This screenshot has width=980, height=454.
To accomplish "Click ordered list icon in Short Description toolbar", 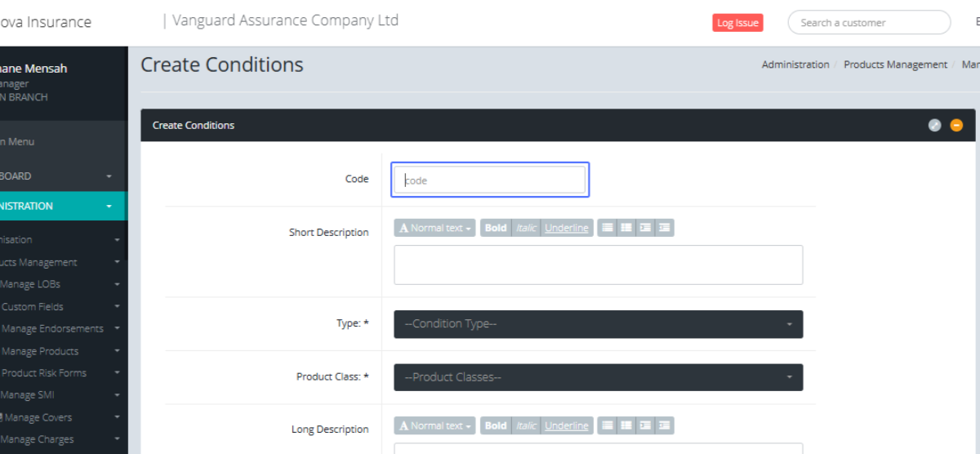I will coord(626,229).
